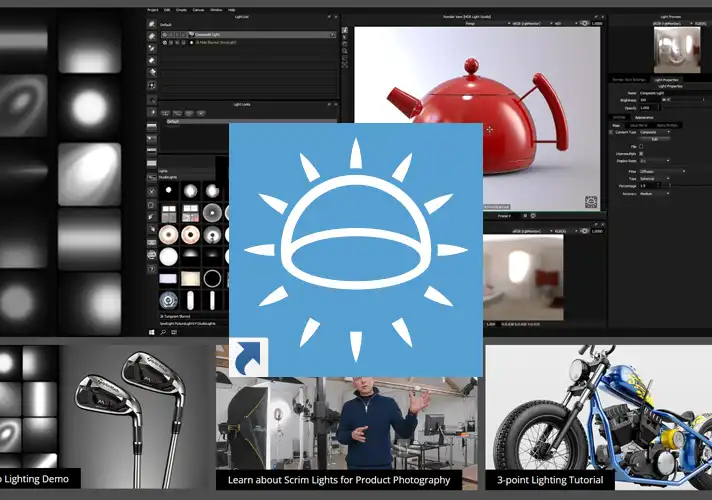Open the canvas view sRGB color space dropdown
712x500 pixels.
click(532, 231)
